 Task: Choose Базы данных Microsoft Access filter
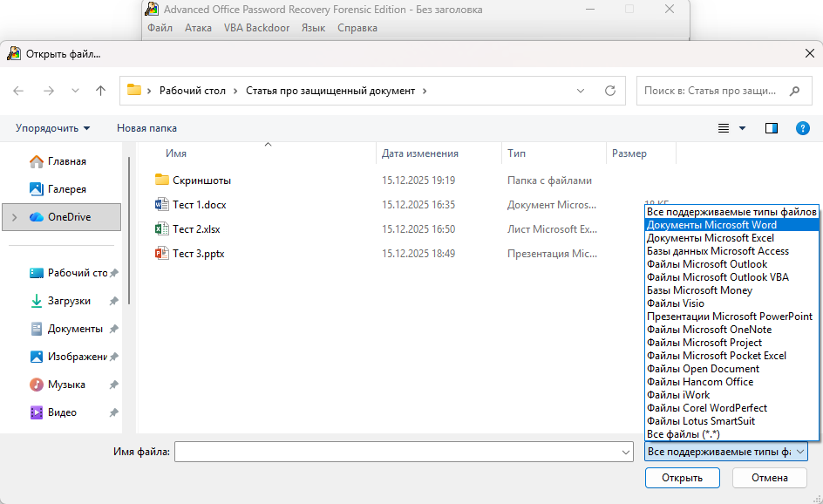point(731,251)
